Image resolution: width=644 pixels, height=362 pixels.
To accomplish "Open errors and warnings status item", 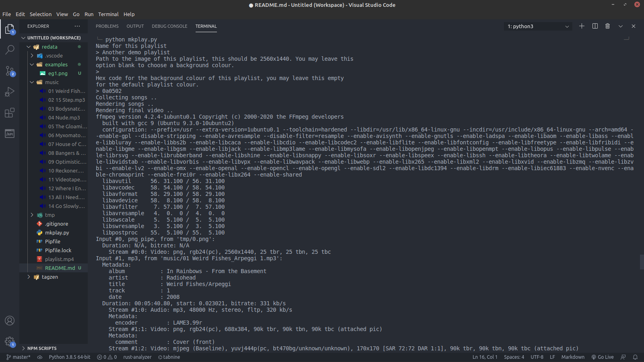I will tap(107, 357).
